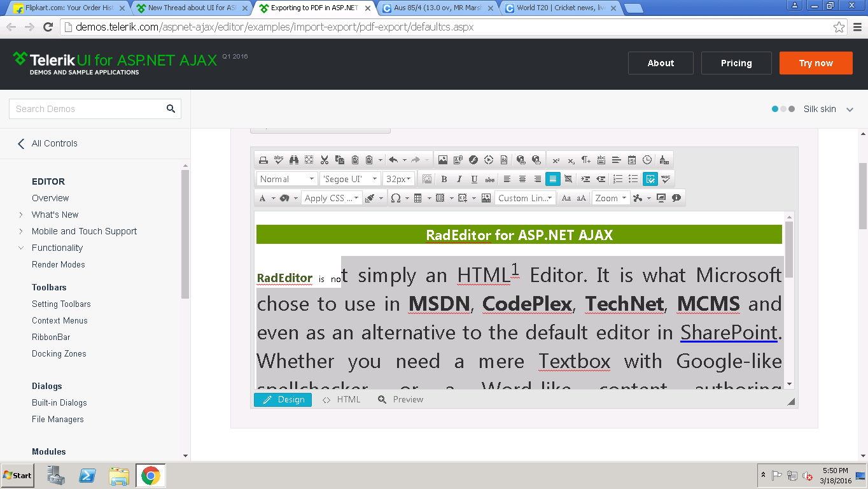This screenshot has width=868, height=489.
Task: Open the RibbonBar demo link
Action: (x=51, y=337)
